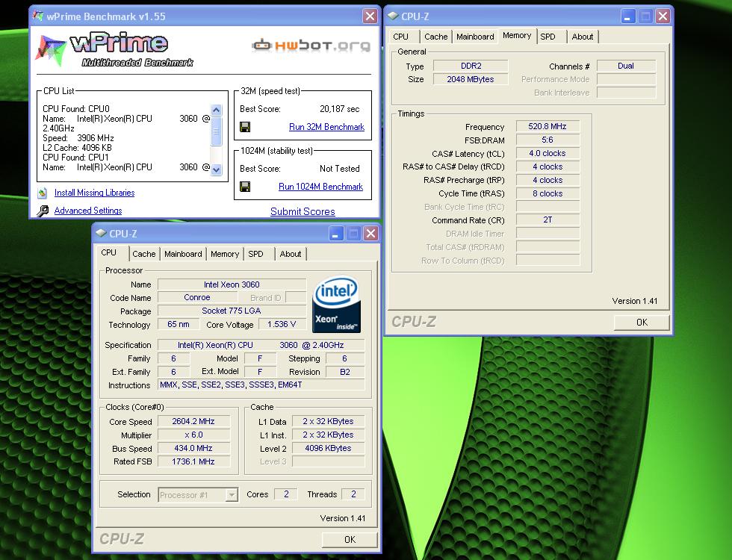The image size is (732, 560).
Task: Click the FSB:DRAM ratio value 5:6
Action: point(548,140)
